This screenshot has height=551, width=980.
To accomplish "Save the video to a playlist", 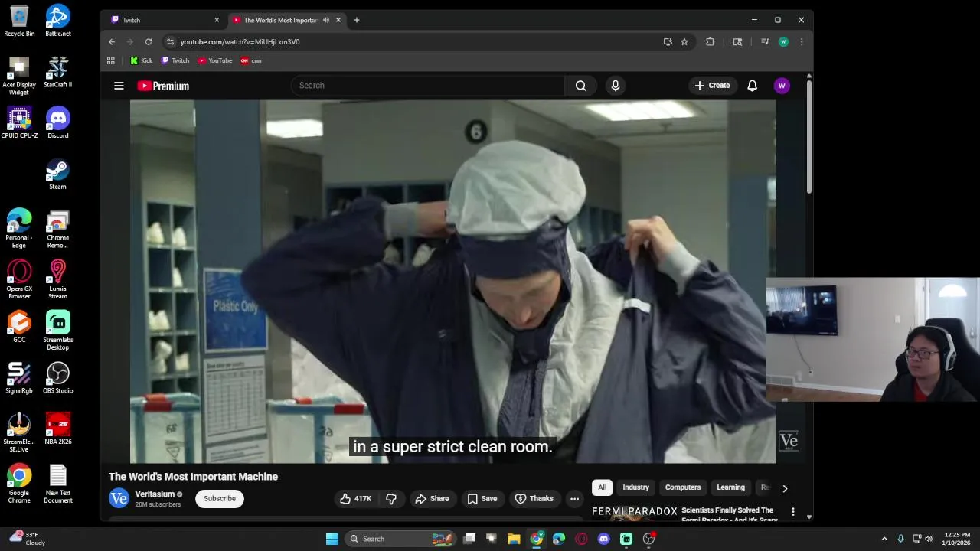I will (482, 499).
